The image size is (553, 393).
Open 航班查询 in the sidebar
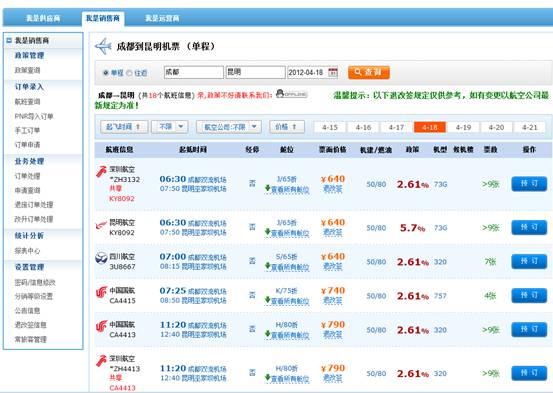pos(28,102)
